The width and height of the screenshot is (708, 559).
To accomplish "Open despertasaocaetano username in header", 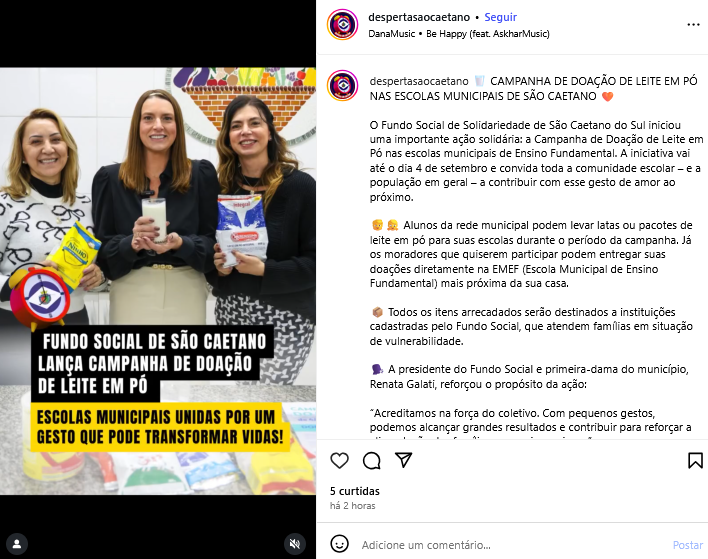I will tap(419, 17).
